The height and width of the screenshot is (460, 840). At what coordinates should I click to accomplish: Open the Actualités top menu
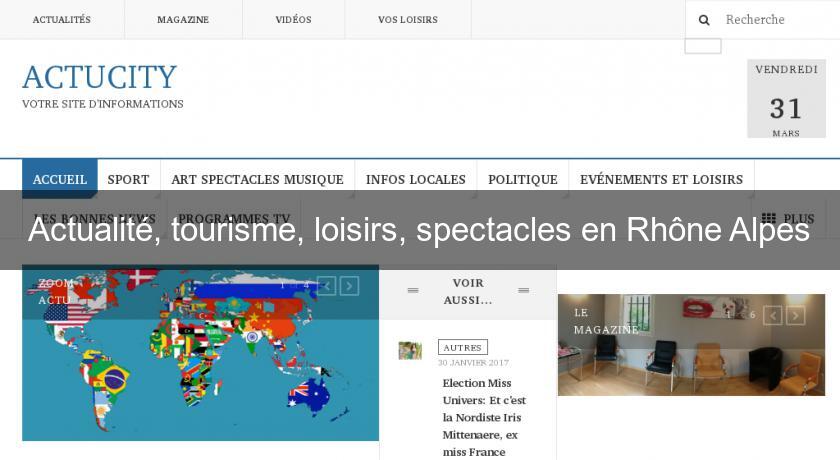62,20
